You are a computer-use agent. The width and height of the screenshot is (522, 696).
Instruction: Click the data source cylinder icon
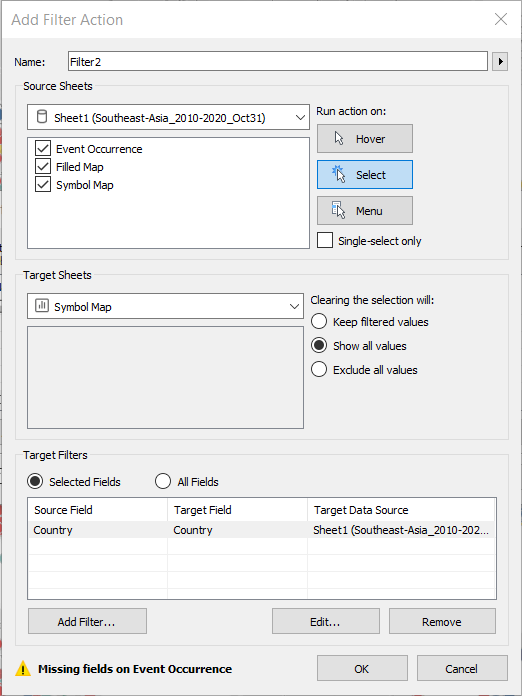(41, 117)
